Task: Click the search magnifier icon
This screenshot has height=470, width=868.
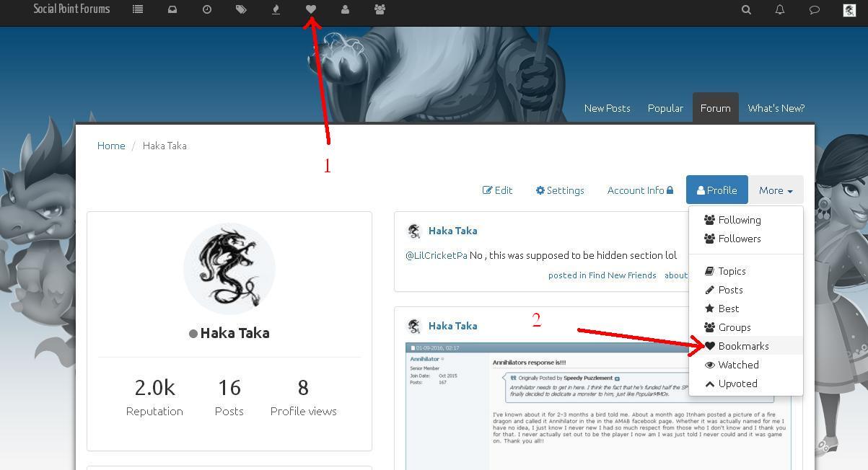Action: click(x=746, y=9)
